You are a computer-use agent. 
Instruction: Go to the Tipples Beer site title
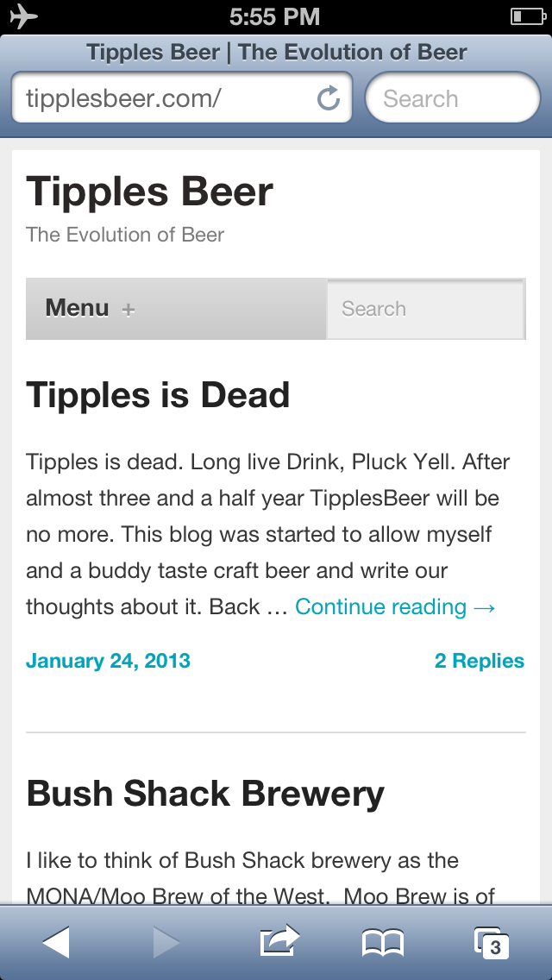(149, 192)
